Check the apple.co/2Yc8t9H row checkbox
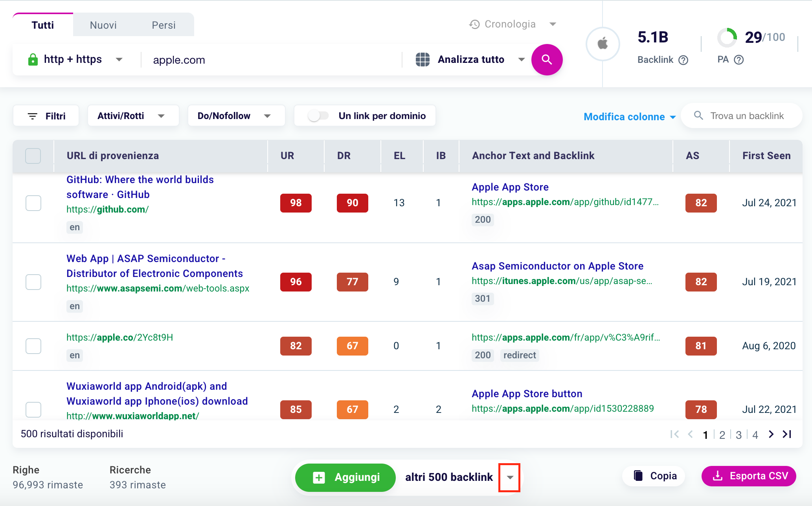This screenshot has width=812, height=506. point(33,346)
